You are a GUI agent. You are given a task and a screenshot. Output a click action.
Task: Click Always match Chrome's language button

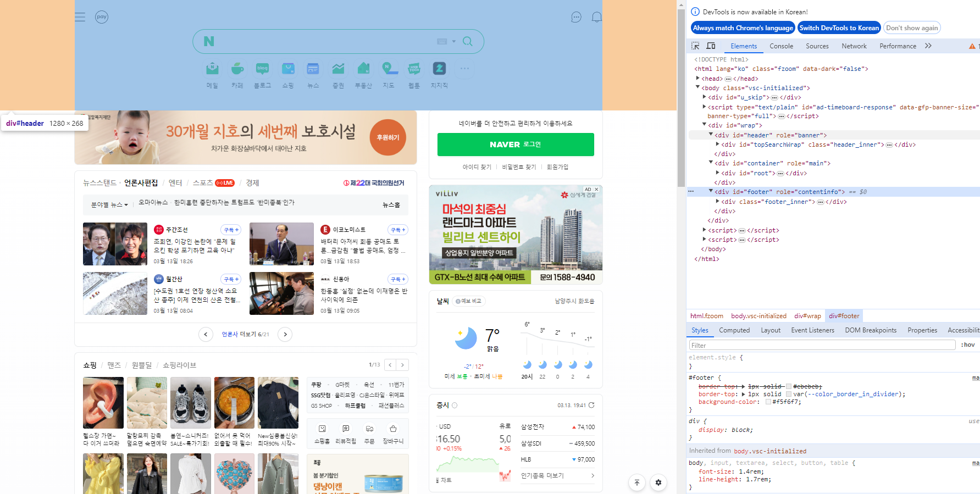point(743,28)
